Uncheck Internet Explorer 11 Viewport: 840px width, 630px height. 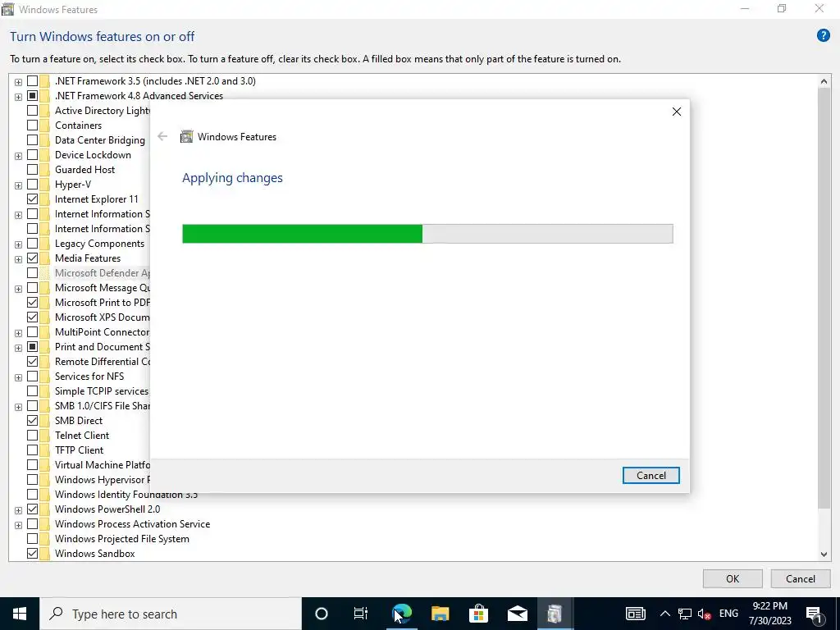(32, 199)
